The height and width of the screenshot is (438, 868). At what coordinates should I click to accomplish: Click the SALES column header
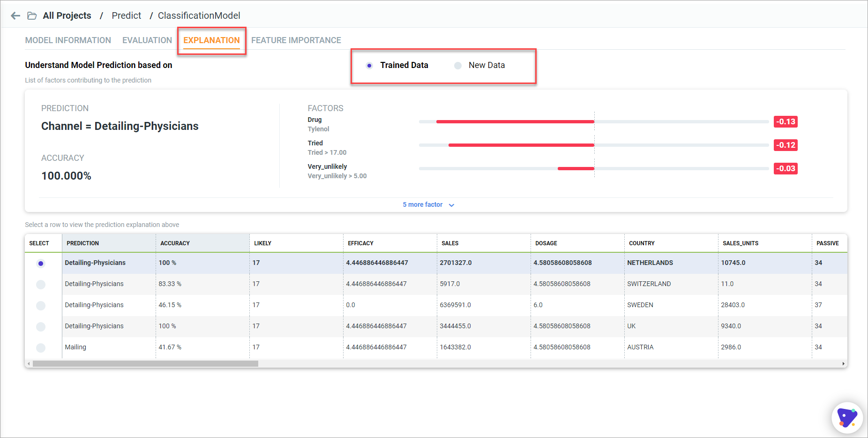(x=484, y=243)
